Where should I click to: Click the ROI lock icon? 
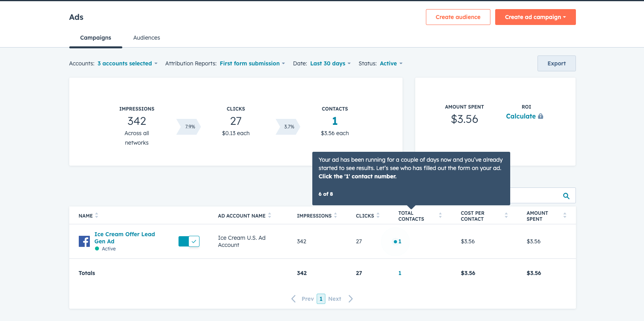pyautogui.click(x=541, y=116)
